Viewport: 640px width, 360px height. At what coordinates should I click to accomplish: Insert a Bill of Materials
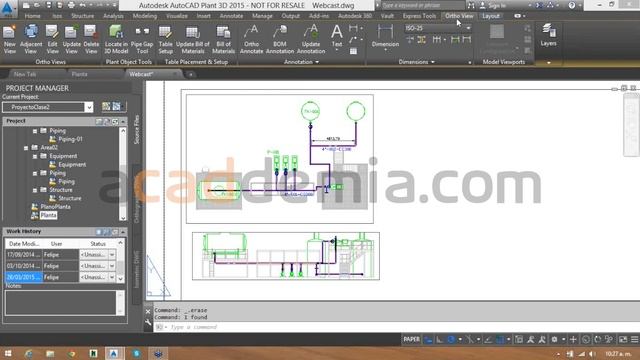(x=223, y=39)
